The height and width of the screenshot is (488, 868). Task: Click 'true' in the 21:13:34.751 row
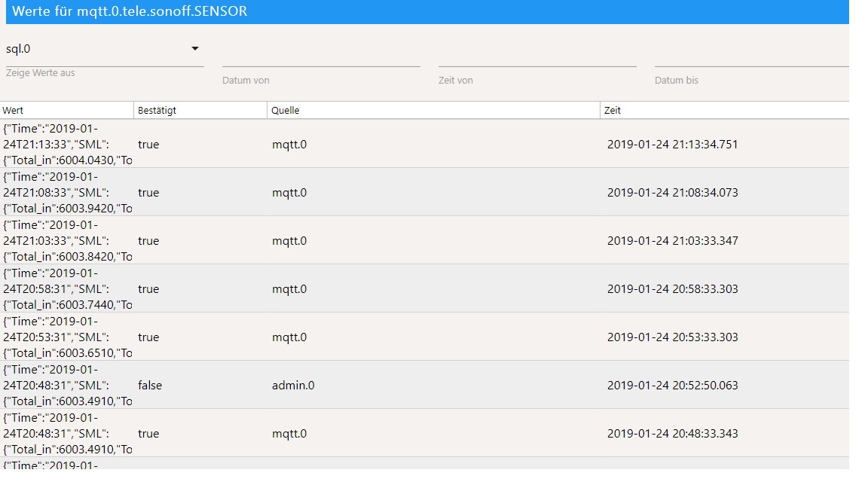tap(148, 145)
